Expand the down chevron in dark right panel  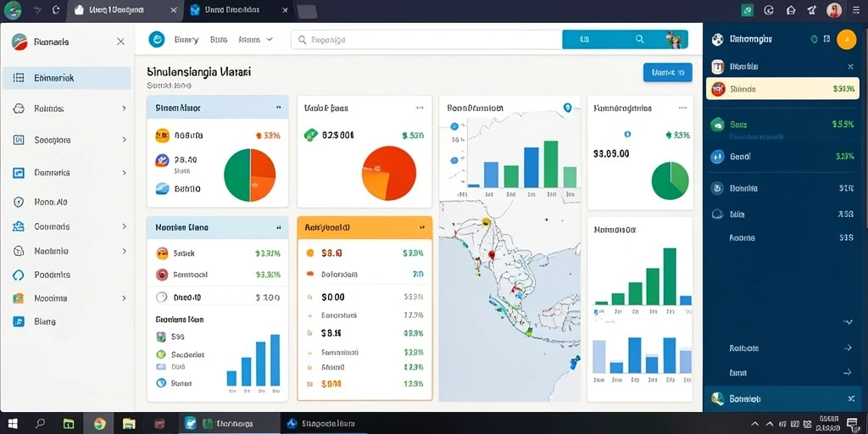click(848, 321)
